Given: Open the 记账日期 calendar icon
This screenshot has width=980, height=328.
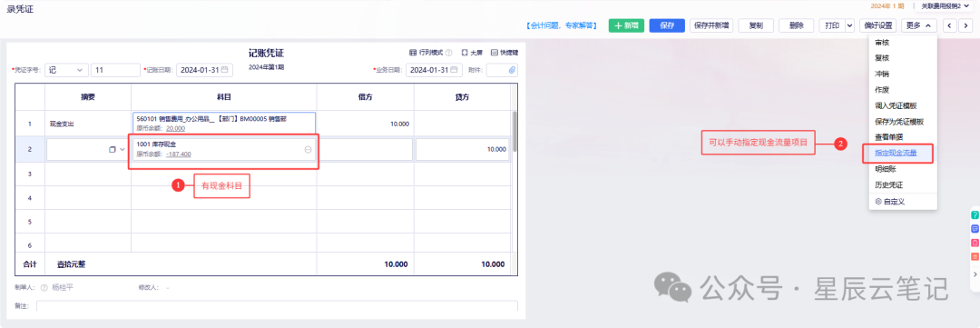Looking at the screenshot, I should (225, 70).
